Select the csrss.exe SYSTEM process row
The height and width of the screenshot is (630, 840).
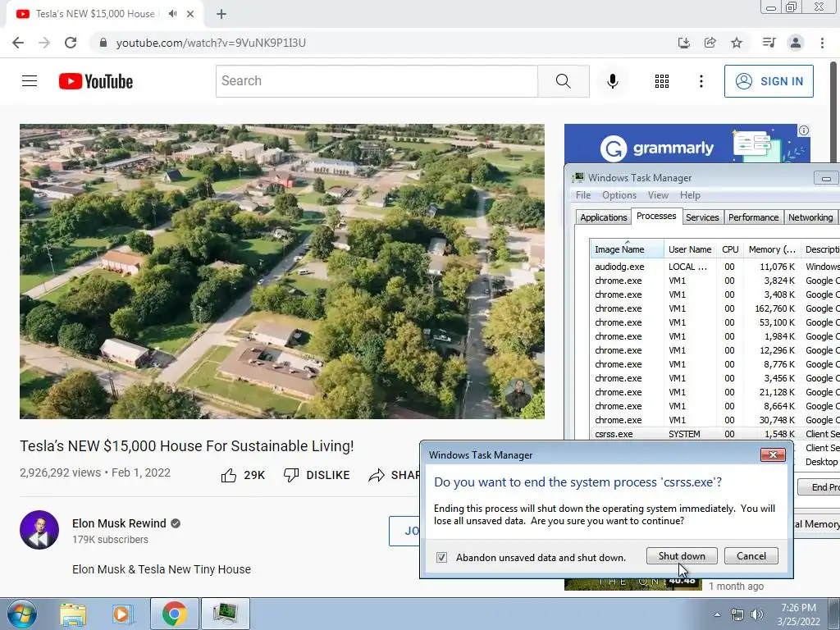coord(714,434)
